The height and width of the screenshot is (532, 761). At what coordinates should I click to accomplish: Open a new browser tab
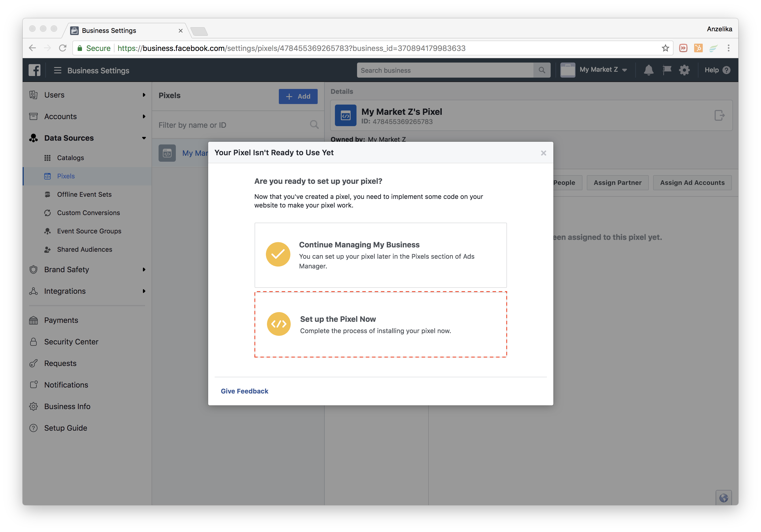[199, 32]
